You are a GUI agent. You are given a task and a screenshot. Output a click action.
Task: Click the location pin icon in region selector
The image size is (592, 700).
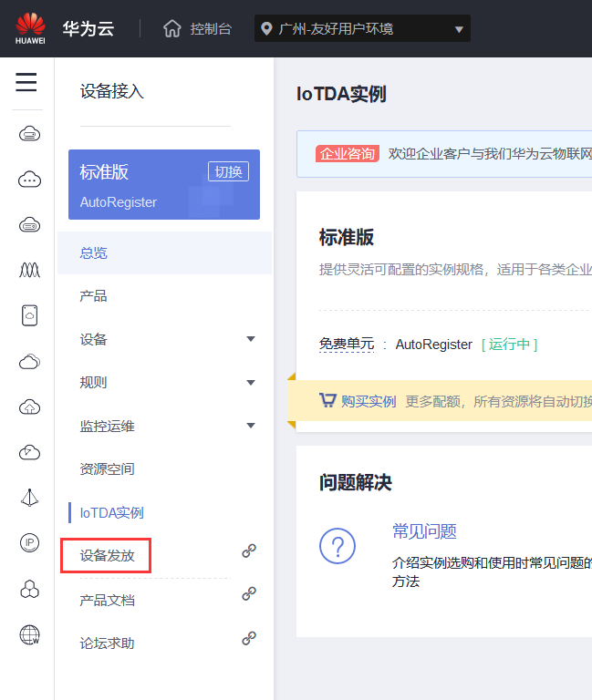[x=266, y=29]
